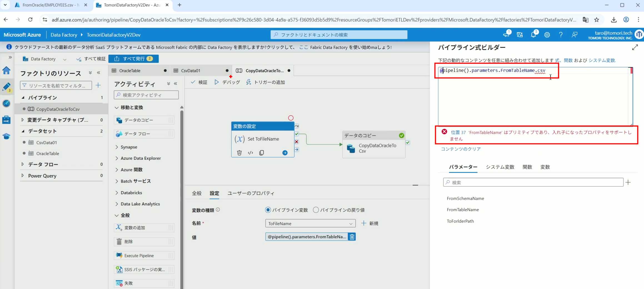
Task: Switch to the ユーザーのプロパティ tab
Action: tap(251, 193)
